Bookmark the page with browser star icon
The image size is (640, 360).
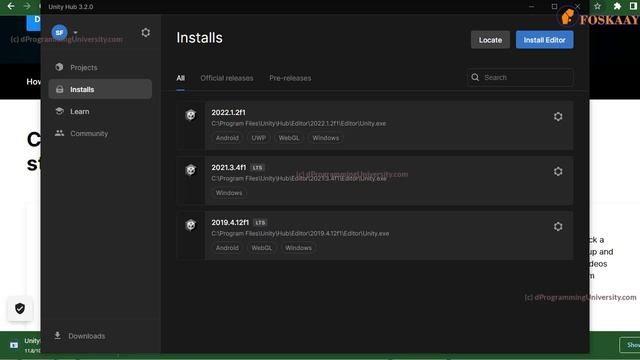tap(598, 6)
